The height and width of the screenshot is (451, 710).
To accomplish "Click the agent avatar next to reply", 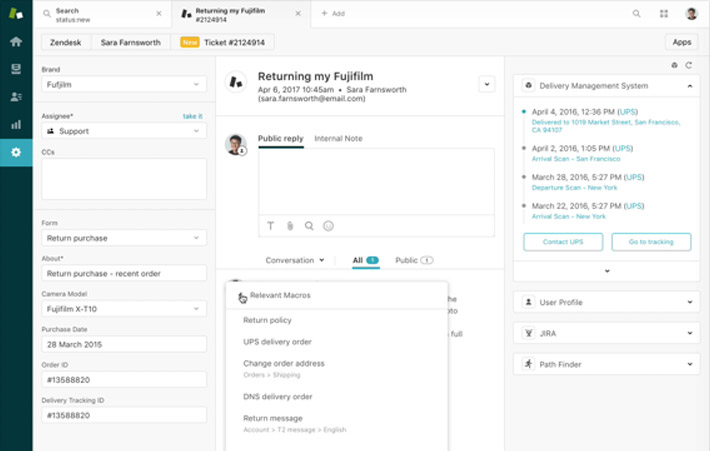I will coord(236,144).
